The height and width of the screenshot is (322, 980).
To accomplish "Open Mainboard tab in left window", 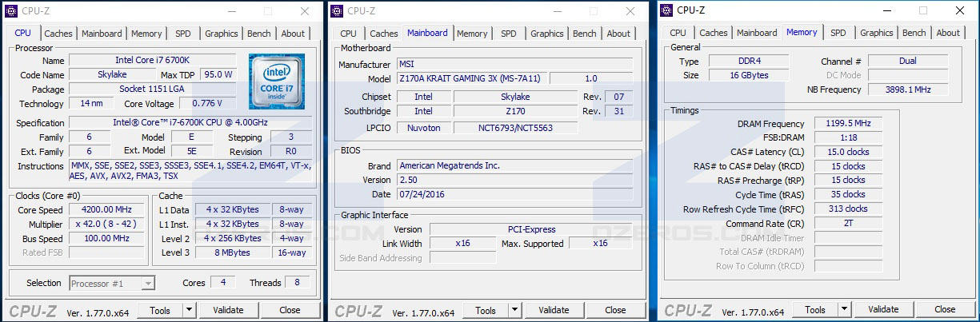I will 102,34.
